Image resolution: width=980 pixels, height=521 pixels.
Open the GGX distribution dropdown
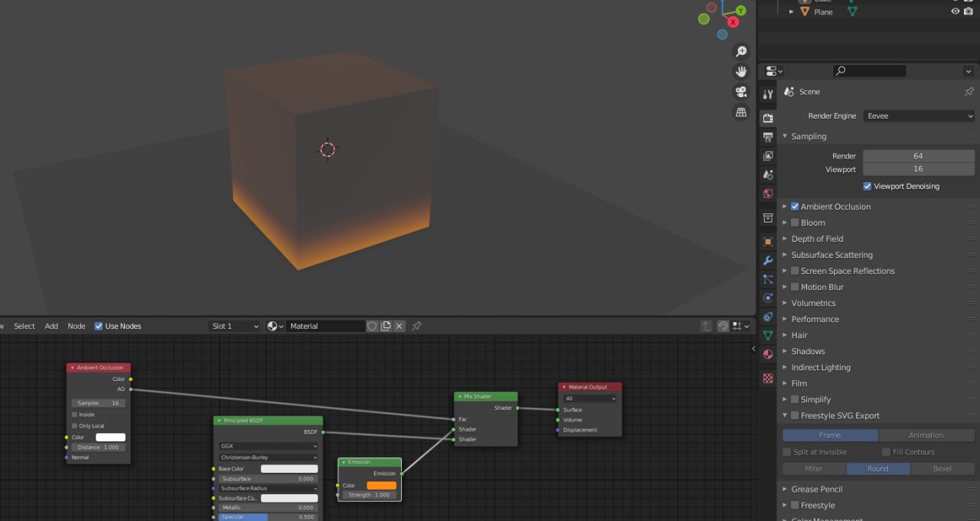268,446
